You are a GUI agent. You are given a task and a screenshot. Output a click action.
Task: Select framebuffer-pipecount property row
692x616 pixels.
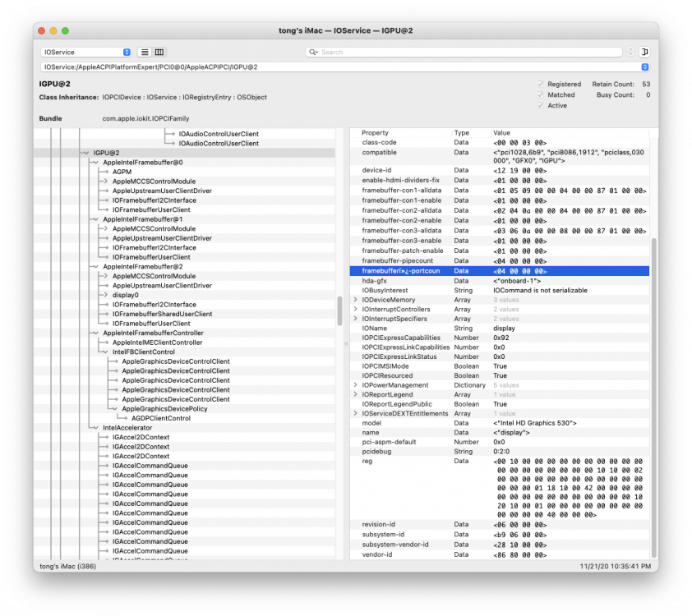[x=500, y=261]
